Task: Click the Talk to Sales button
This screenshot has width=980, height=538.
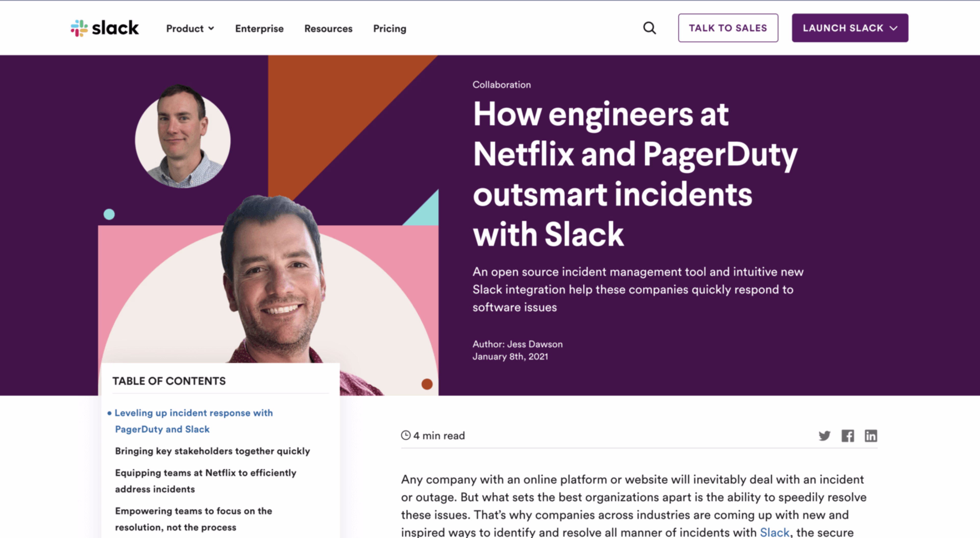Action: pos(728,28)
